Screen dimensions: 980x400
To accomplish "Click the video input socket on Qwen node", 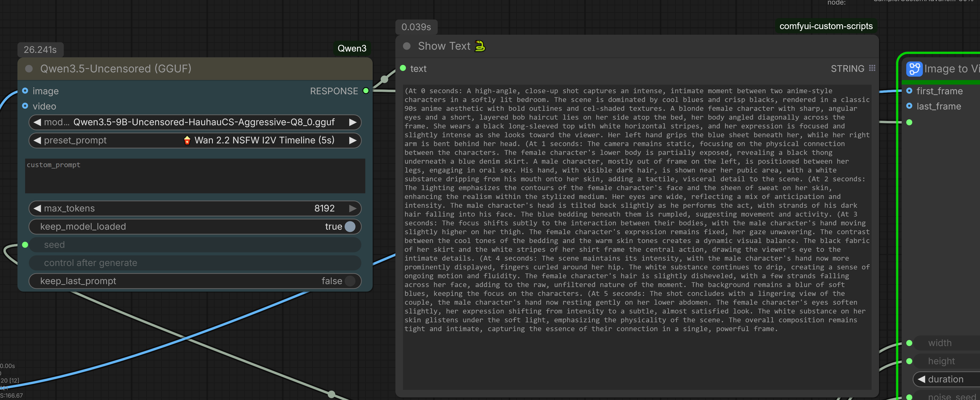I will 25,106.
